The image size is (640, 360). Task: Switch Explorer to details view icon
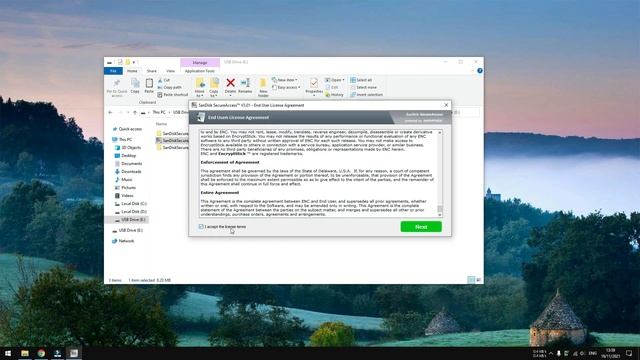pyautogui.click(x=471, y=280)
